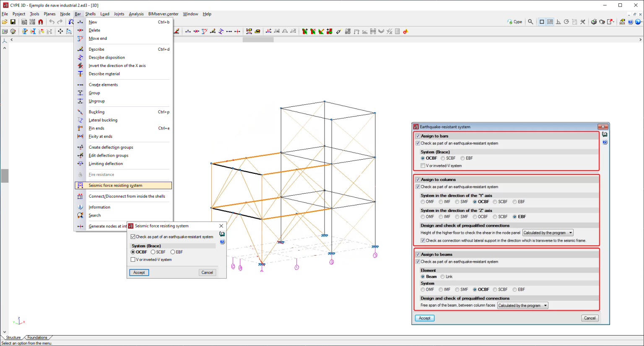Enable the V or inverted-V system checkbox
The height and width of the screenshot is (346, 644).
click(x=133, y=259)
